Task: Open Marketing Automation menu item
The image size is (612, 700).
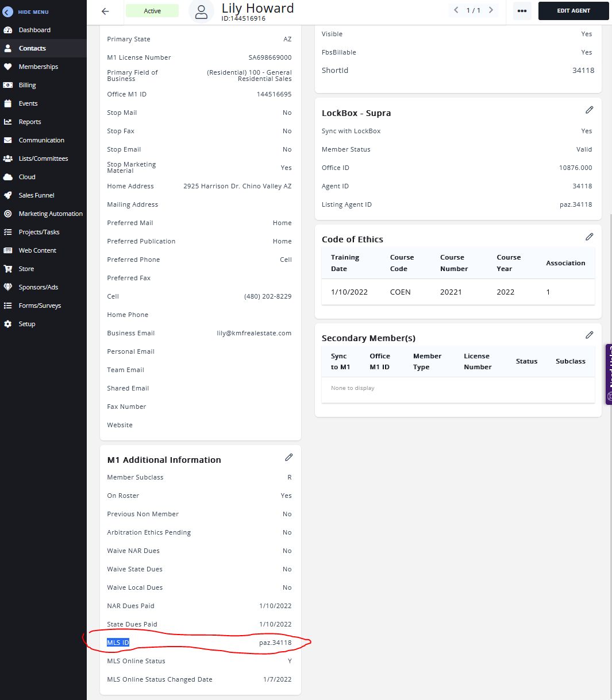Action: tap(51, 214)
